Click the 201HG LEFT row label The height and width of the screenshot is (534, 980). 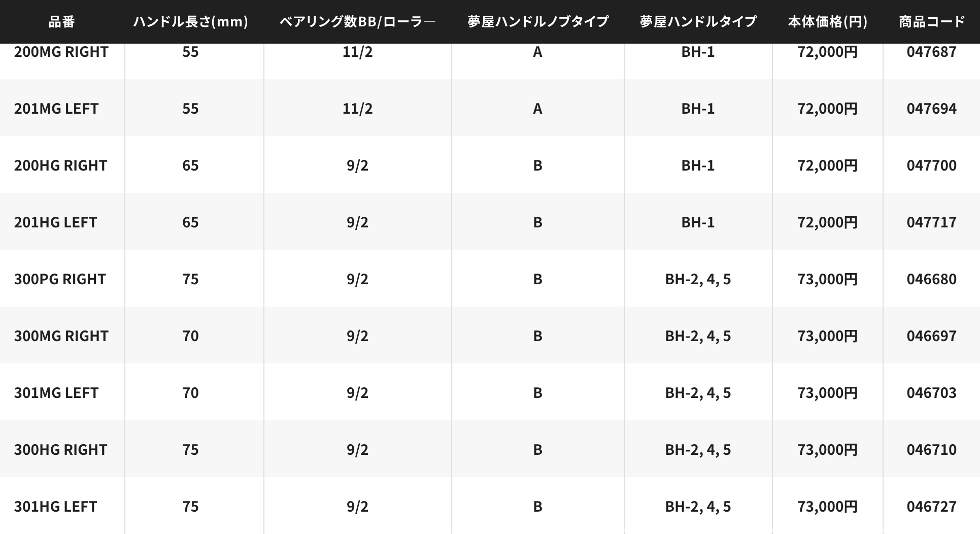[x=55, y=222]
